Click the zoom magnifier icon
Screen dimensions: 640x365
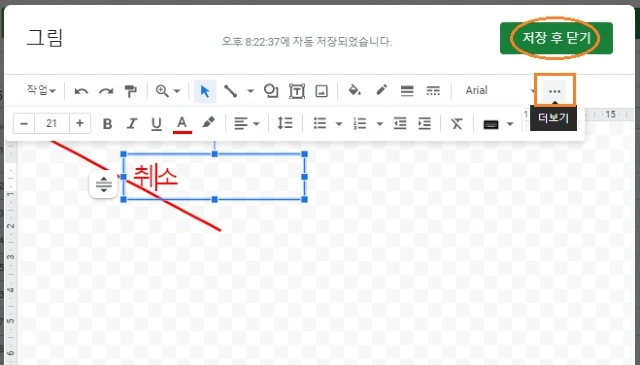tap(162, 91)
